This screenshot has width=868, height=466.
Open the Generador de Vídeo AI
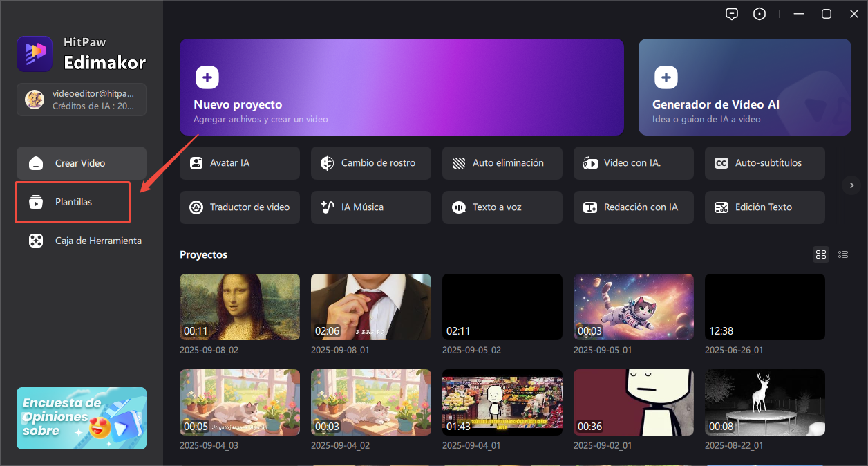(744, 87)
